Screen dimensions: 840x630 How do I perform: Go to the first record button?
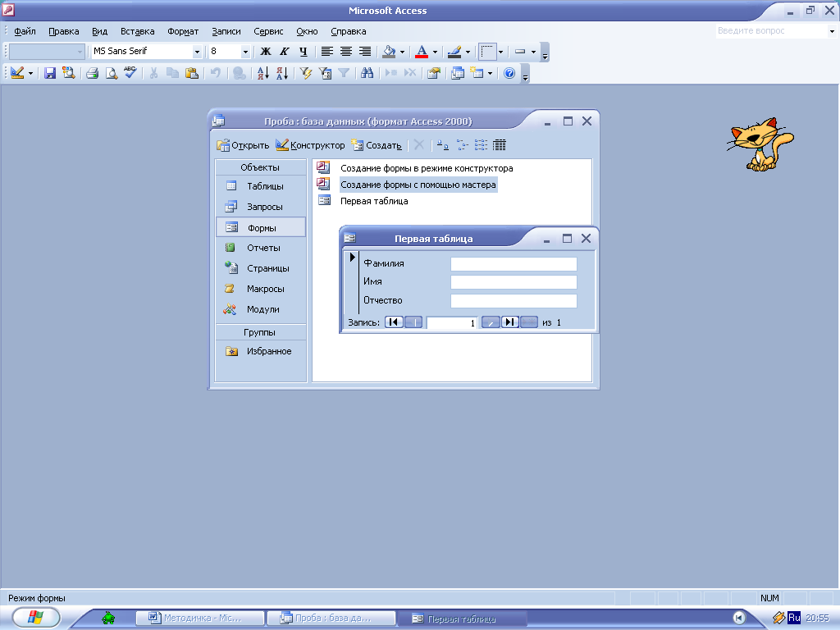click(x=394, y=322)
